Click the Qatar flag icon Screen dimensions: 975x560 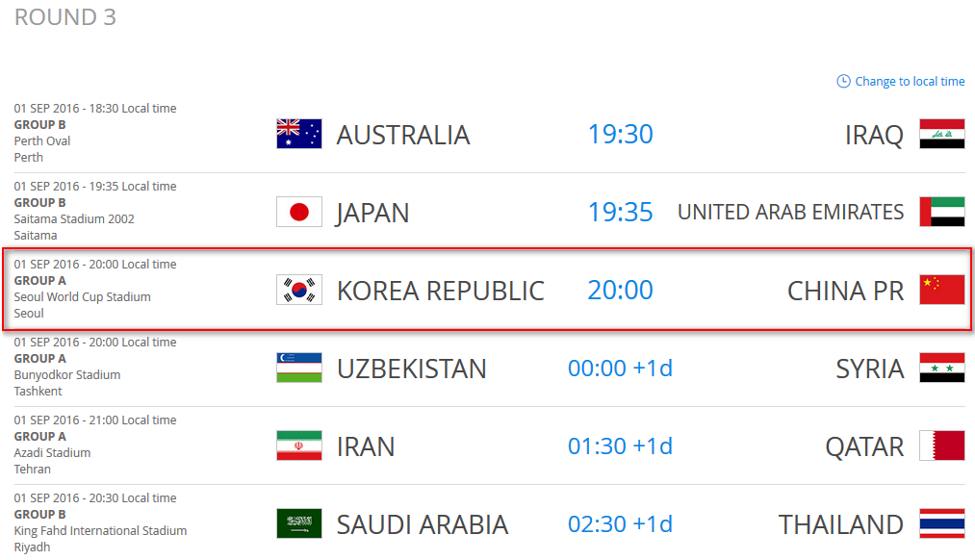941,445
